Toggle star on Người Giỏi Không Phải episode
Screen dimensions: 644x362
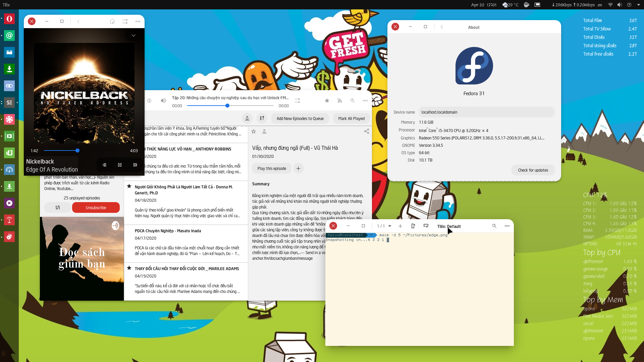tap(129, 186)
